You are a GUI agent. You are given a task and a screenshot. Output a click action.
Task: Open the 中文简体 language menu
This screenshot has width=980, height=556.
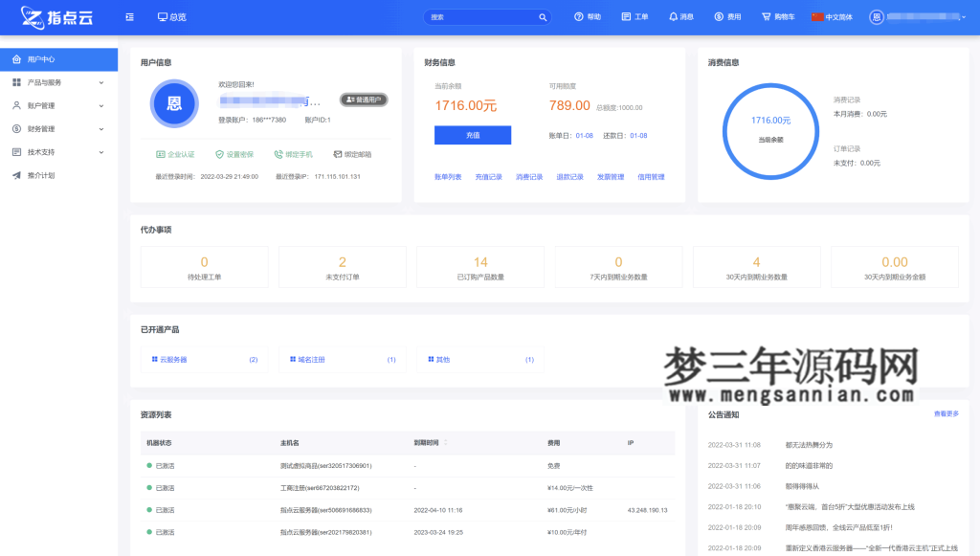coord(835,16)
